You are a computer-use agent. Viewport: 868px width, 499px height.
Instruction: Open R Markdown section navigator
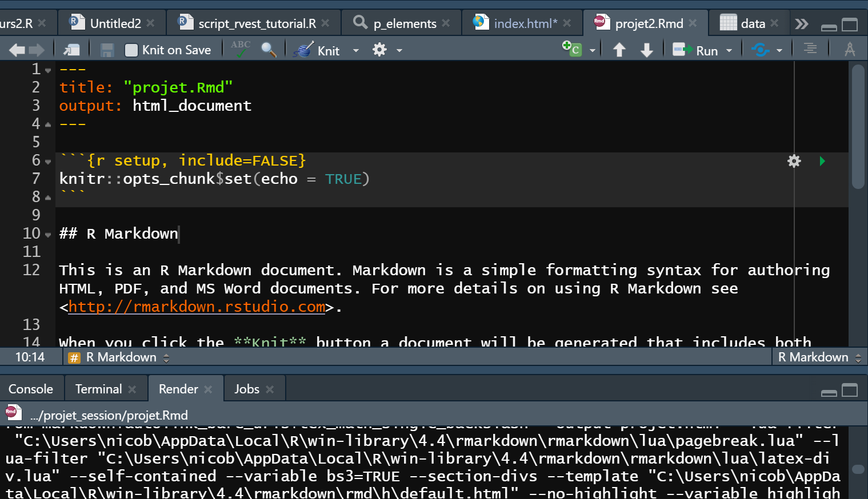pos(119,357)
